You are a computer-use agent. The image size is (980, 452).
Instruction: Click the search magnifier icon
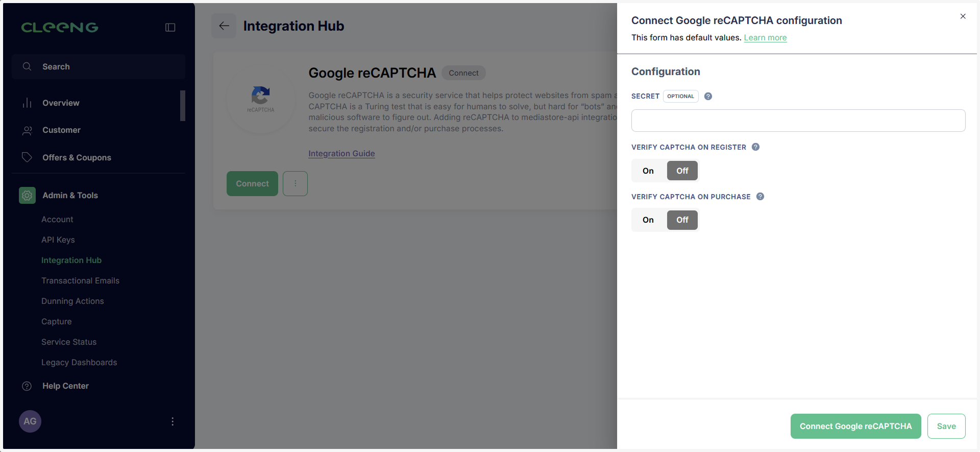[27, 66]
